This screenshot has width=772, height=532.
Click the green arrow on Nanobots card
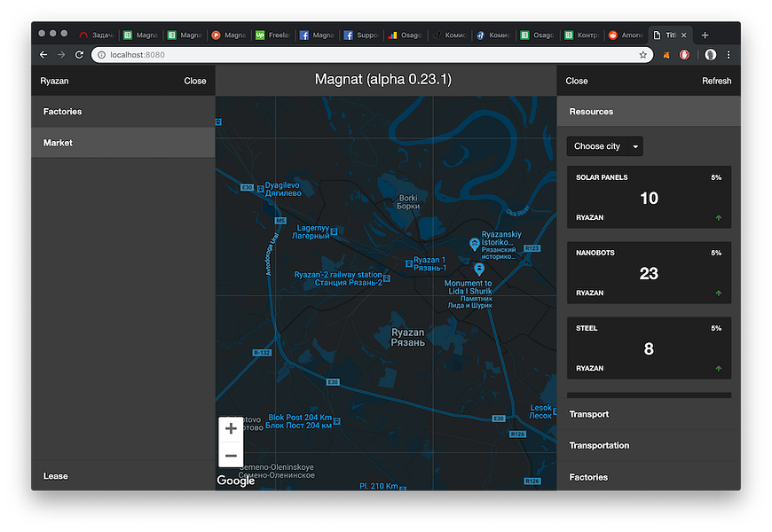click(719, 293)
